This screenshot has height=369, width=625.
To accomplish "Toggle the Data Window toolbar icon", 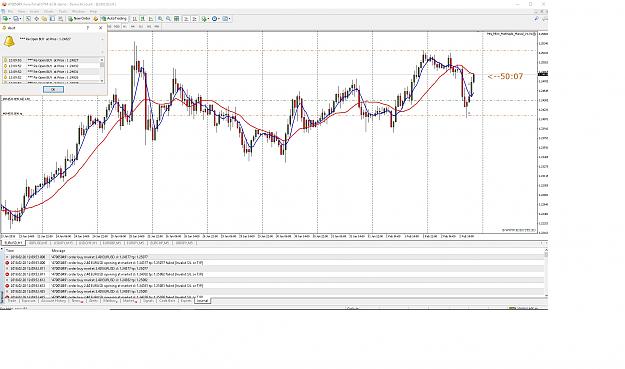I will tap(37, 19).
